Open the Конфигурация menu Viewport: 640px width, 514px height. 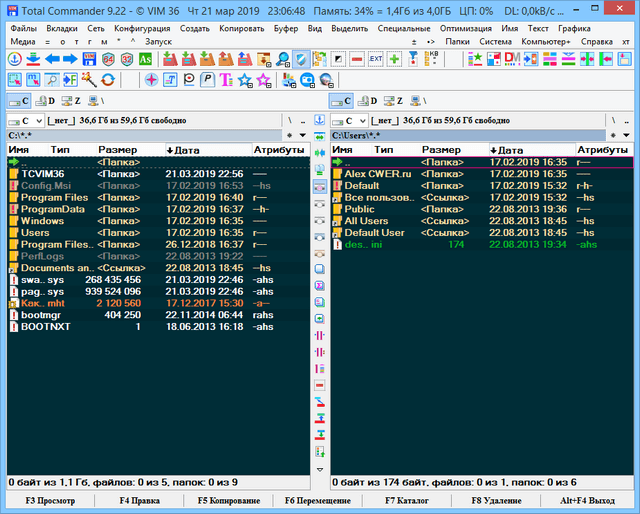pyautogui.click(x=141, y=28)
